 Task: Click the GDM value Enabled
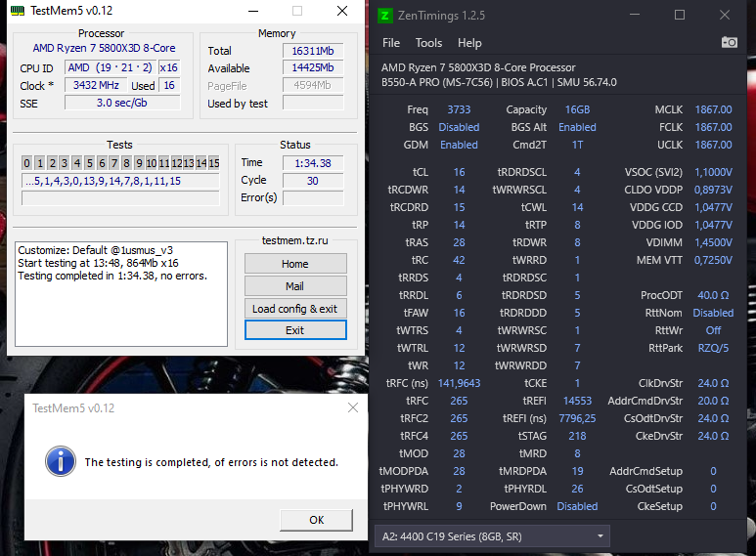(459, 145)
